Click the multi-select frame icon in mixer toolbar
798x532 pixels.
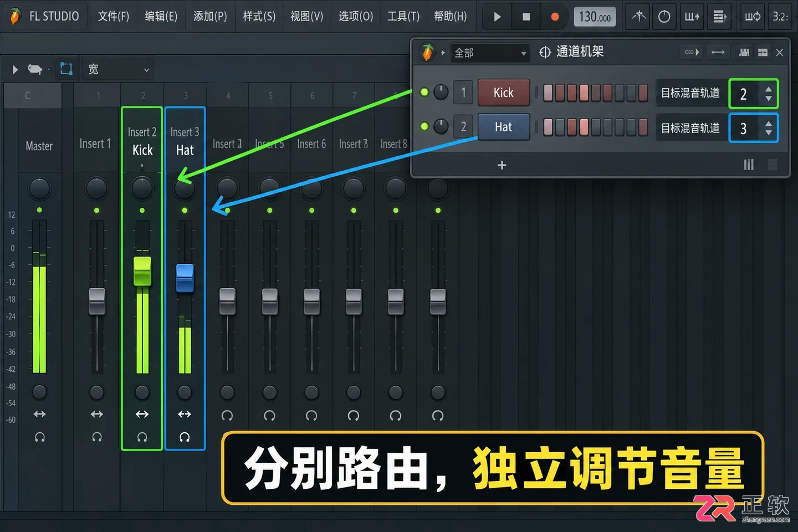66,69
